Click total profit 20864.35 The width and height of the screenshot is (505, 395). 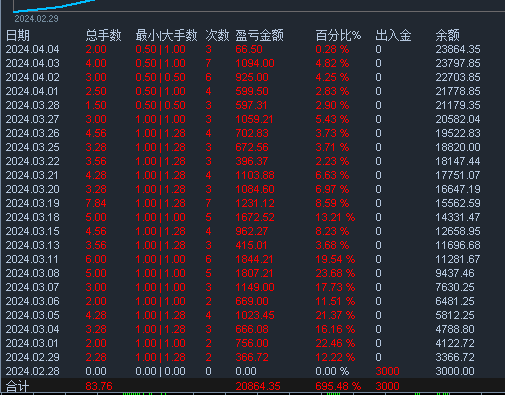(258, 386)
